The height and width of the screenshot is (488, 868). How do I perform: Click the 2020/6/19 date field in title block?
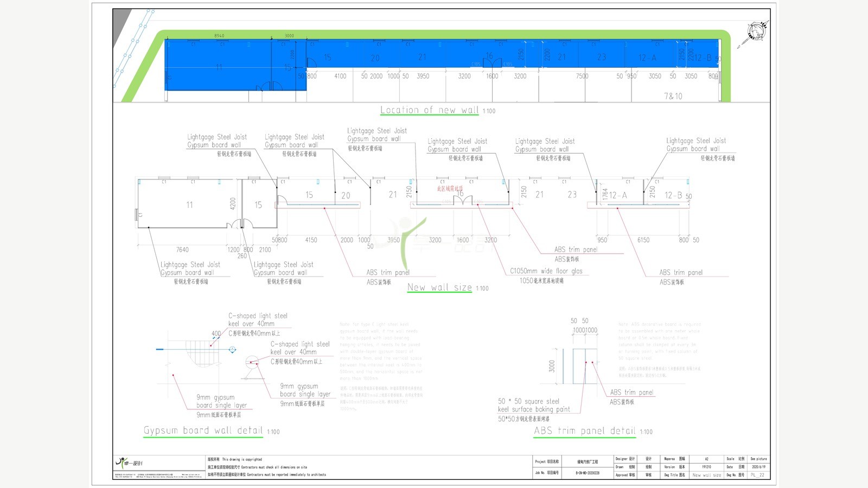click(x=758, y=467)
